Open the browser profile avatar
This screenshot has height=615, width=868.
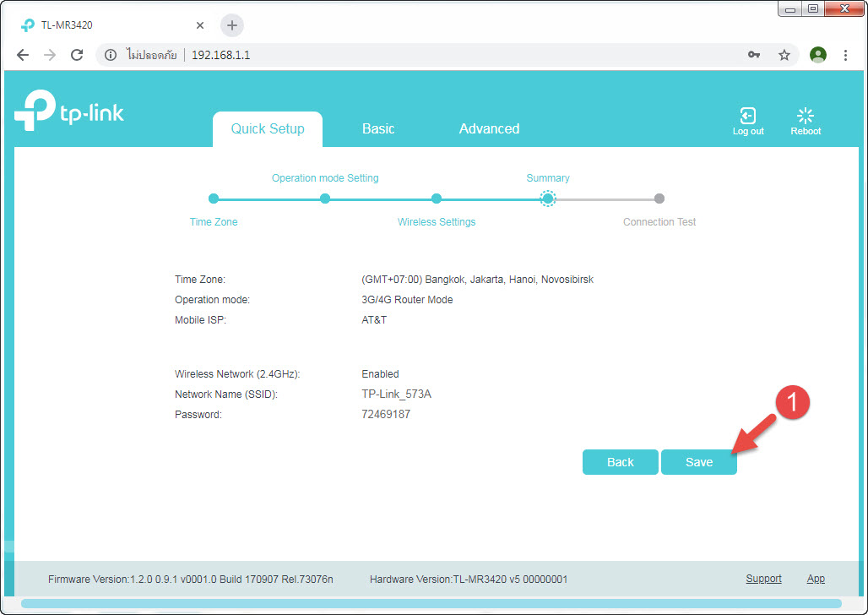[x=817, y=55]
